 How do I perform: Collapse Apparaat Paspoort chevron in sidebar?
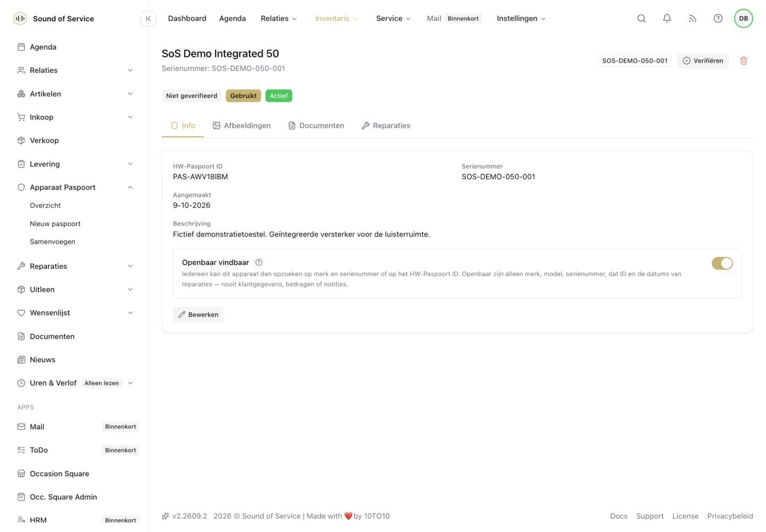[130, 187]
